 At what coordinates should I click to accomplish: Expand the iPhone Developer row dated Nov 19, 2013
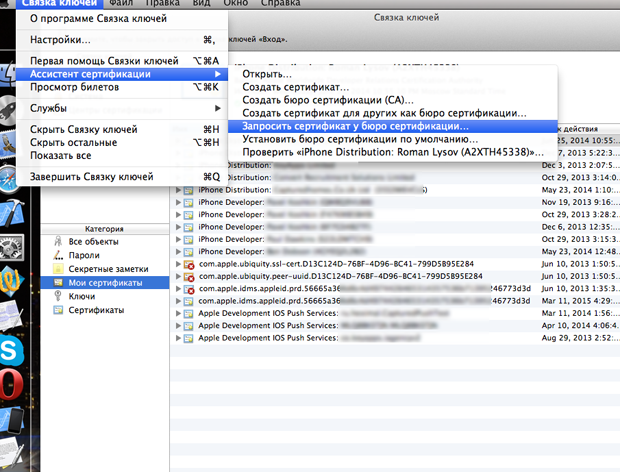pos(178,202)
